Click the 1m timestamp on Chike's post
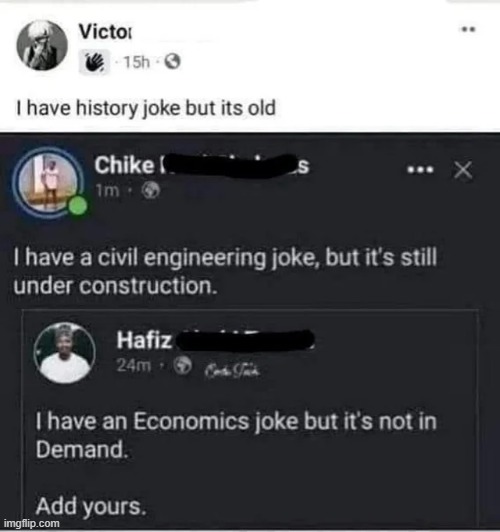500x532 pixels. pyautogui.click(x=107, y=191)
